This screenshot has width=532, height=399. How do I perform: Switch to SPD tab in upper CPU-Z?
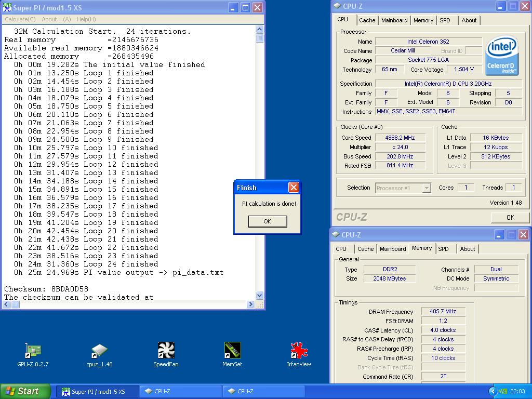pyautogui.click(x=445, y=20)
